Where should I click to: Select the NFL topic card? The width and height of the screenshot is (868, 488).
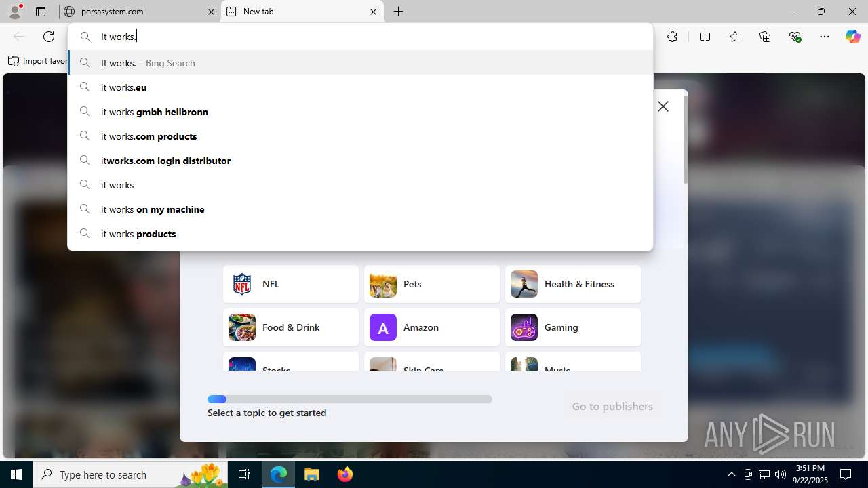click(x=291, y=284)
